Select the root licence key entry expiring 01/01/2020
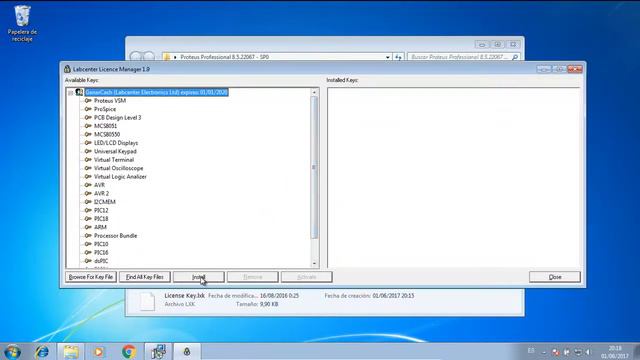Image resolution: width=640 pixels, height=360 pixels. tap(156, 93)
